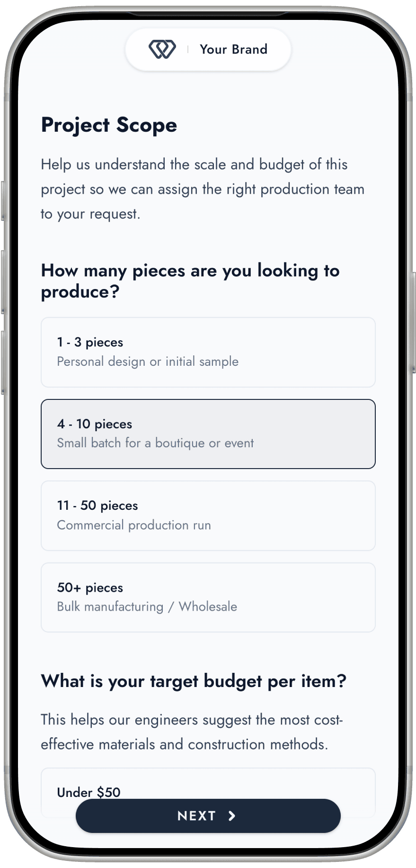Viewport: 416px width, 868px height.
Task: Click 'Bulk manufacturing / Wholesale' description text
Action: click(147, 606)
